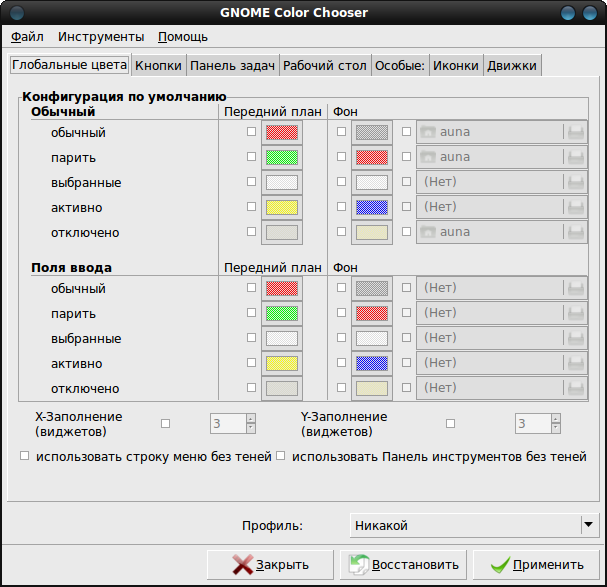Switch to the Панель задач tab
The width and height of the screenshot is (607, 587).
pos(232,65)
